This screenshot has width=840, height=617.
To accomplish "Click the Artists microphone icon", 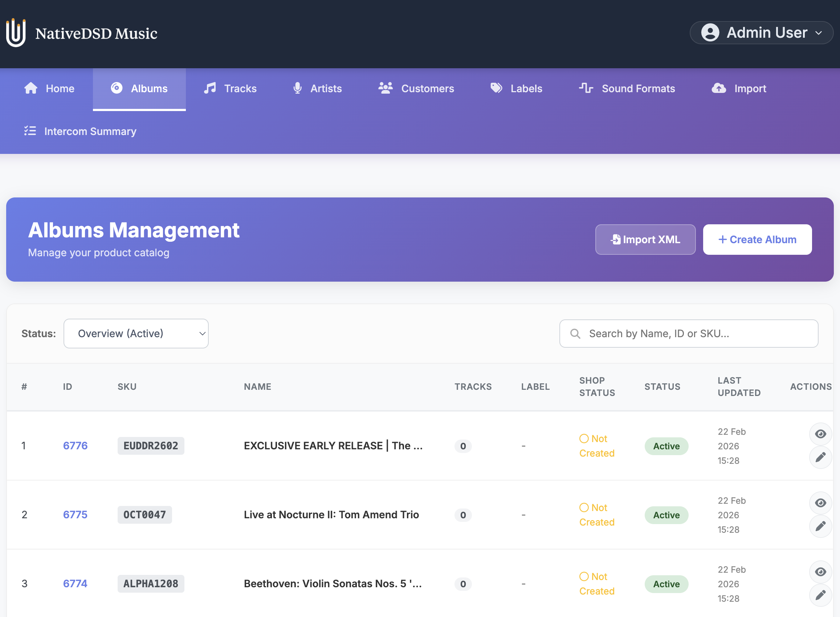I will 297,88.
